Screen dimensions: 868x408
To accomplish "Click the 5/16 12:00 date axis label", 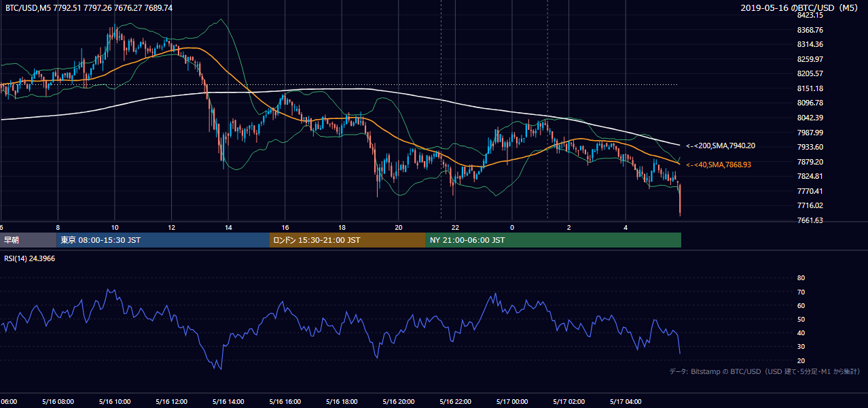I will click(171, 401).
